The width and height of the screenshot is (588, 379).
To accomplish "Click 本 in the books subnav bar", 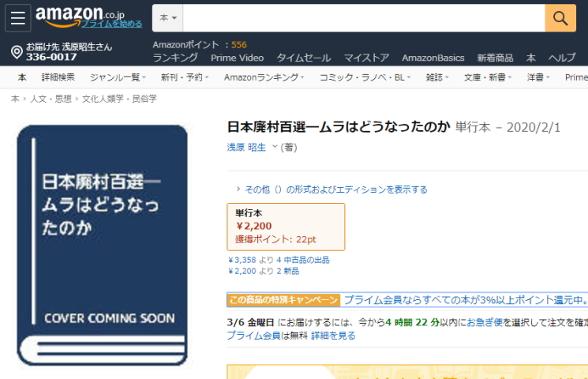I will 22,77.
